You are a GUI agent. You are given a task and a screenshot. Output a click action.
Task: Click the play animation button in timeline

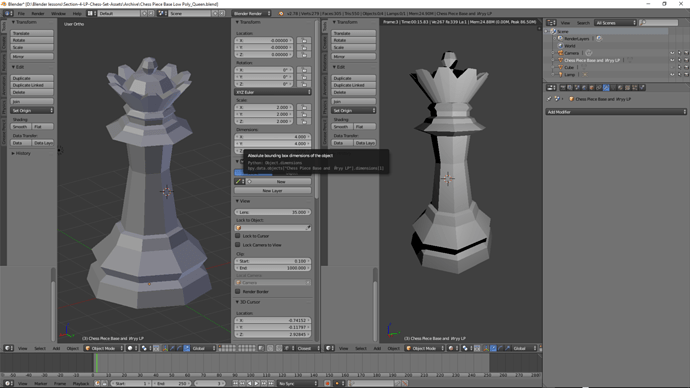point(257,383)
